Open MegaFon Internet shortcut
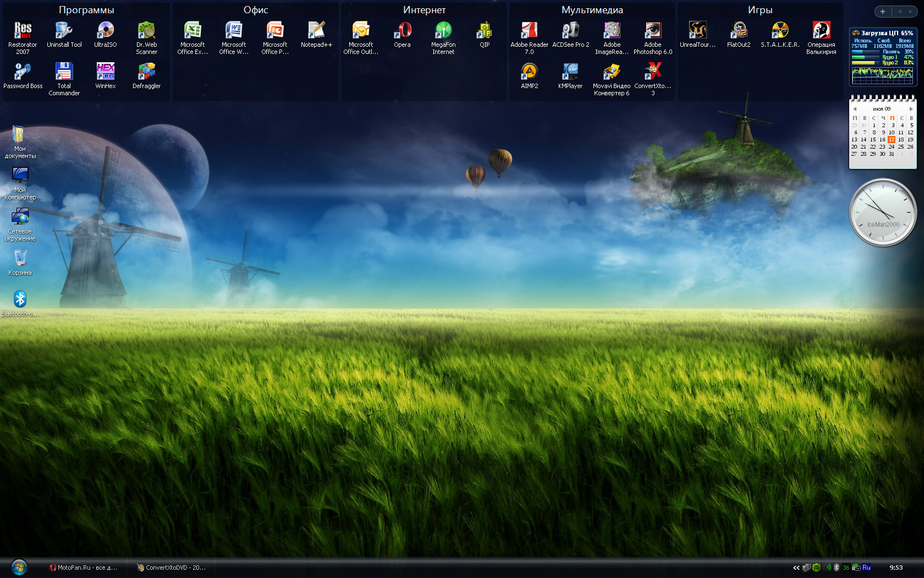This screenshot has width=924, height=578. tap(443, 37)
